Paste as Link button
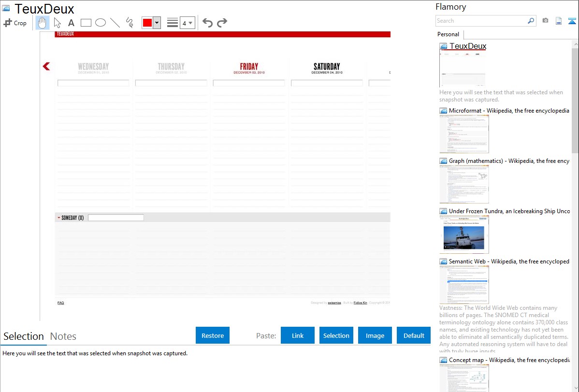 click(298, 335)
